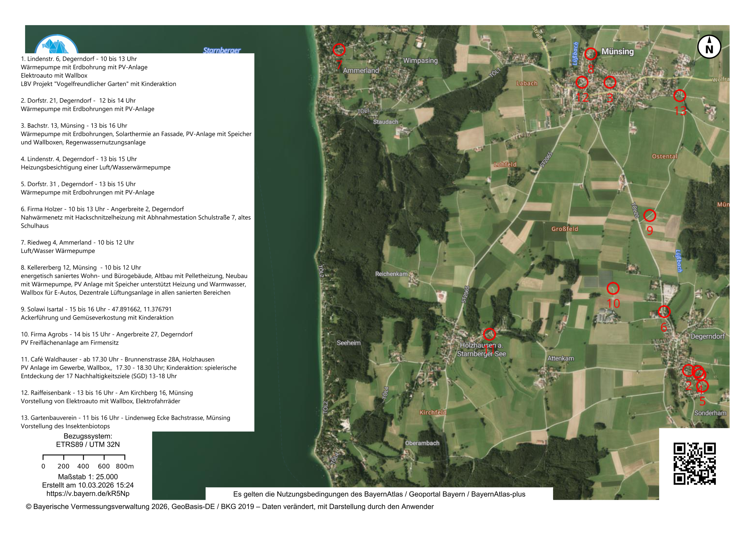Click the red circle marker numbered 12
The height and width of the screenshot is (534, 756).
tap(582, 82)
